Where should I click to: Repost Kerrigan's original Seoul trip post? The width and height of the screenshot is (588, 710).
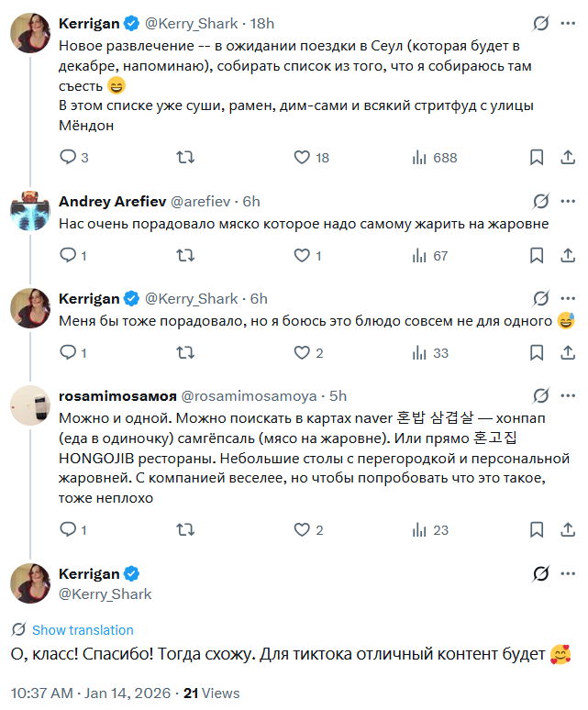point(184,158)
